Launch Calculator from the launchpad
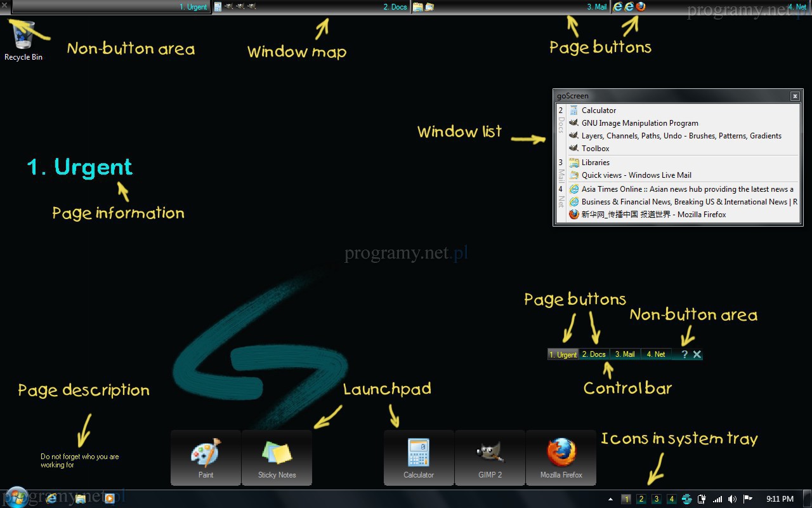This screenshot has width=812, height=508. click(x=419, y=458)
